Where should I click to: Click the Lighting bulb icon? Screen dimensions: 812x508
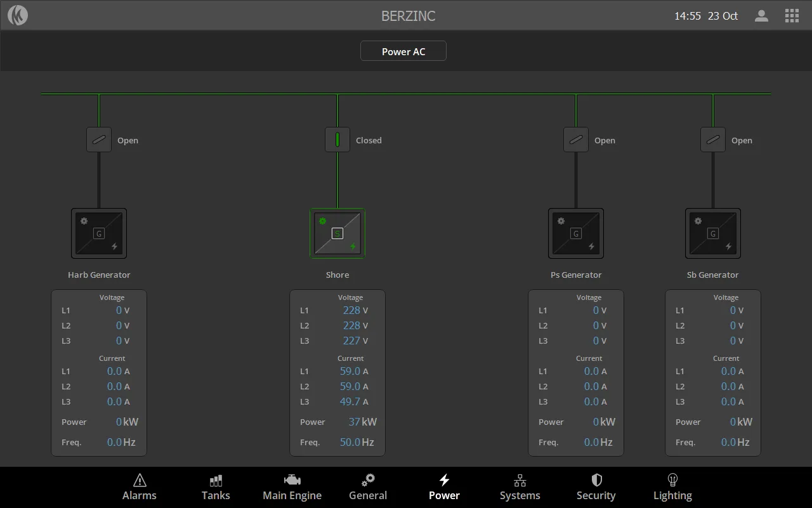pos(672,480)
